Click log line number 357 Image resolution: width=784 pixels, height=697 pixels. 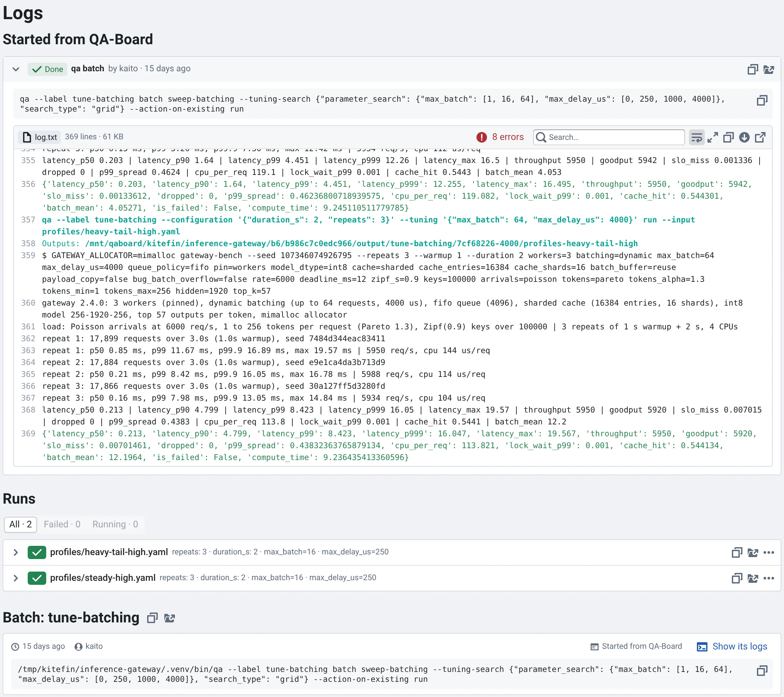coord(28,220)
